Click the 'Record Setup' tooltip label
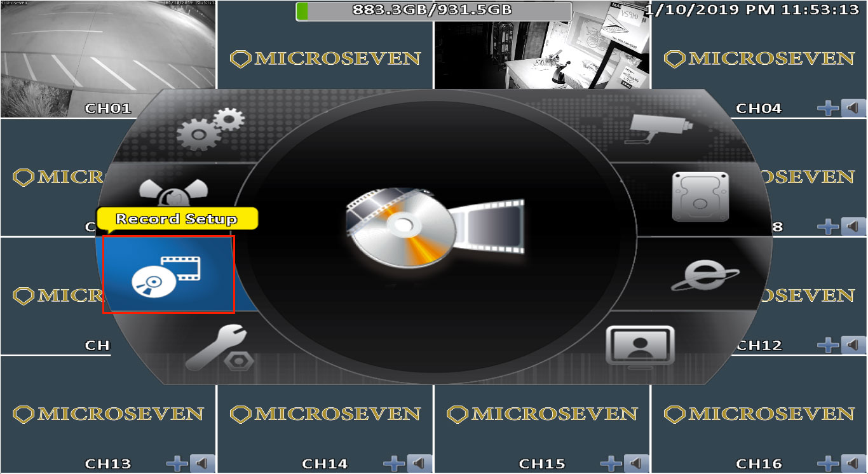This screenshot has width=868, height=474. [x=177, y=219]
